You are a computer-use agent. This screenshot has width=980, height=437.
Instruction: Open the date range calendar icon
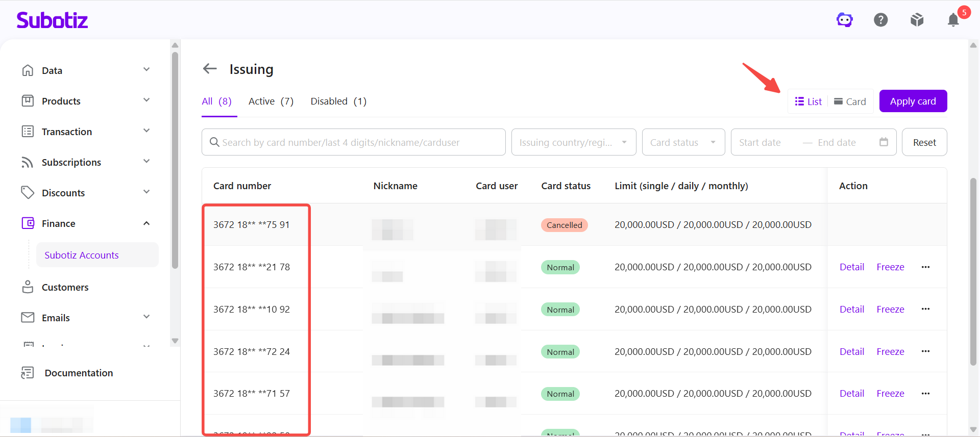click(884, 142)
